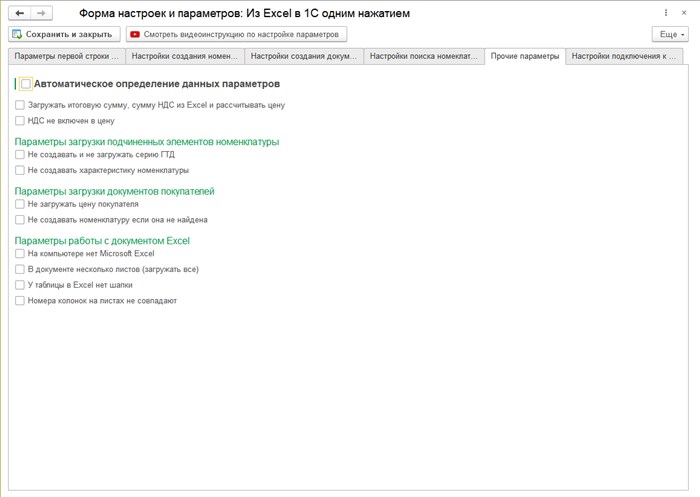
Task: Click the form title text
Action: (x=245, y=13)
